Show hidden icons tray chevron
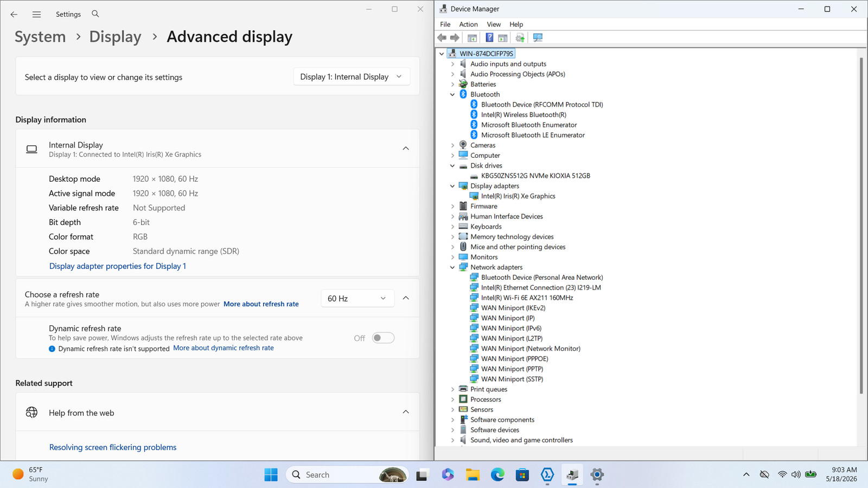The height and width of the screenshot is (488, 868). click(x=746, y=475)
